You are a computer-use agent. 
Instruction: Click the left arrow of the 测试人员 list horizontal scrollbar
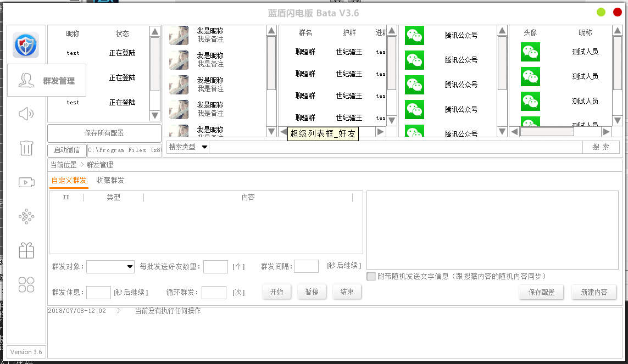pyautogui.click(x=515, y=132)
